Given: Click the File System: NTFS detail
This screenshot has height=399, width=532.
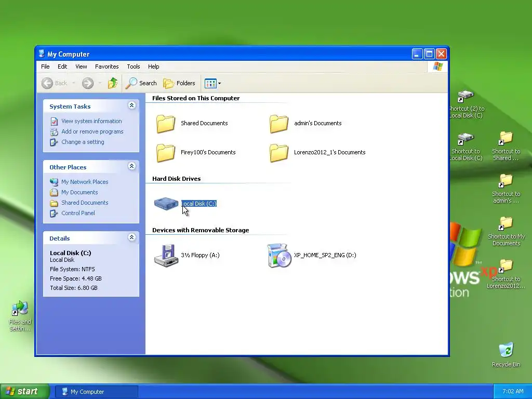Looking at the screenshot, I should pyautogui.click(x=72, y=270).
